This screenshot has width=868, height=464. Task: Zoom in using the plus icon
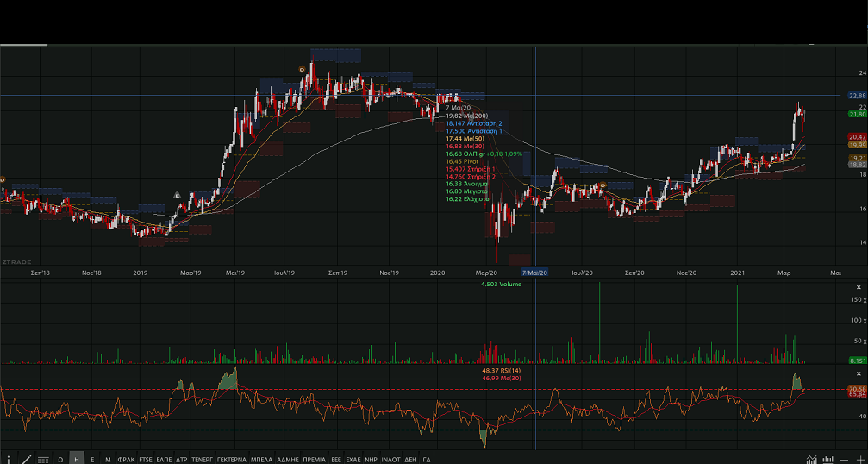(860, 459)
